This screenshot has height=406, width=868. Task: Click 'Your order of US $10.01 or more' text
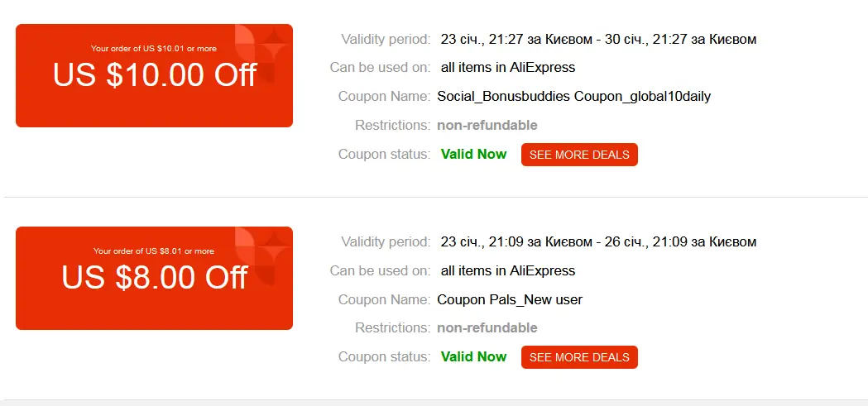[154, 49]
